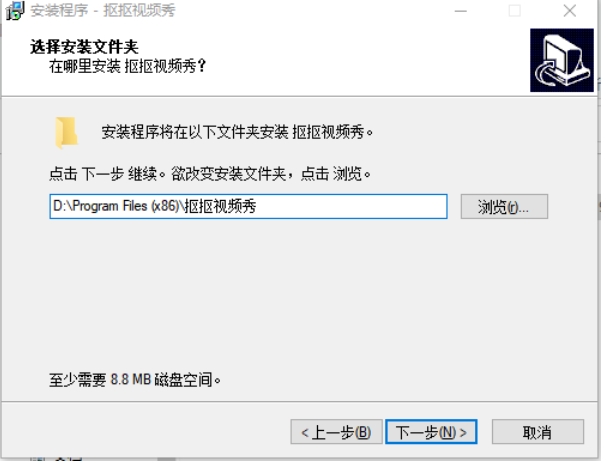Click the setup computer logo image
The image size is (606, 463).
(562, 60)
